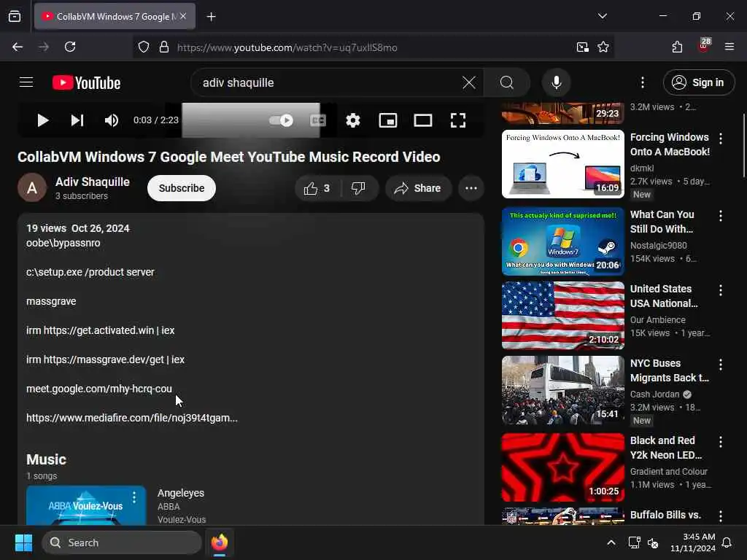747x560 pixels.
Task: Switch to theater mode
Action: tap(423, 120)
